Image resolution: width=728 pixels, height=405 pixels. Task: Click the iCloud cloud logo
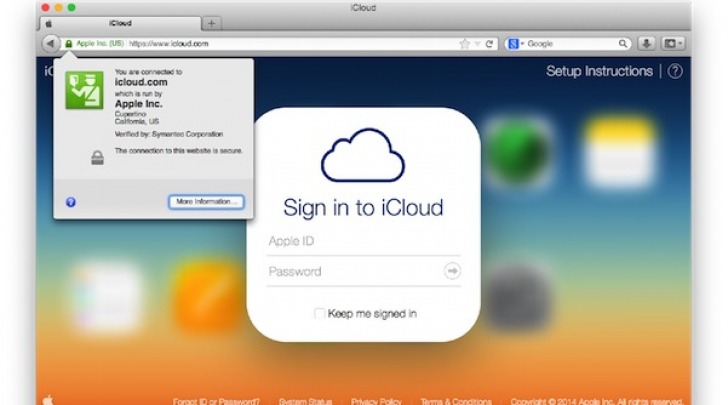pyautogui.click(x=363, y=156)
